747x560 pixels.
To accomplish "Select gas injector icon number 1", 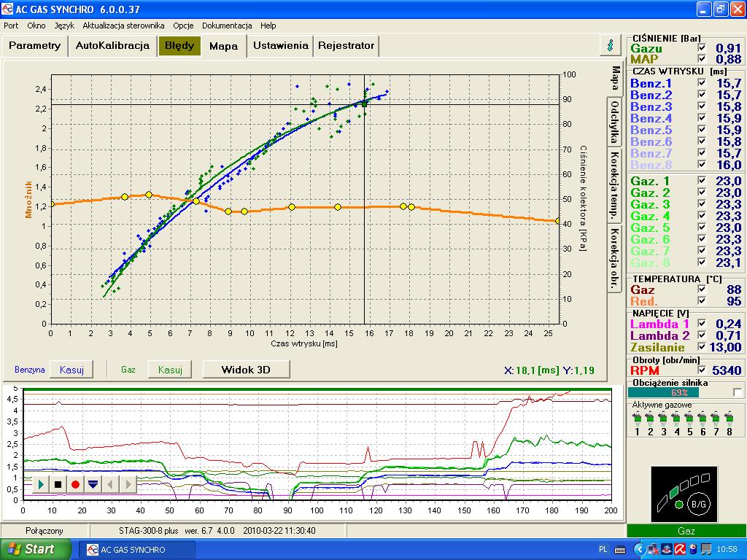I will coord(637,419).
